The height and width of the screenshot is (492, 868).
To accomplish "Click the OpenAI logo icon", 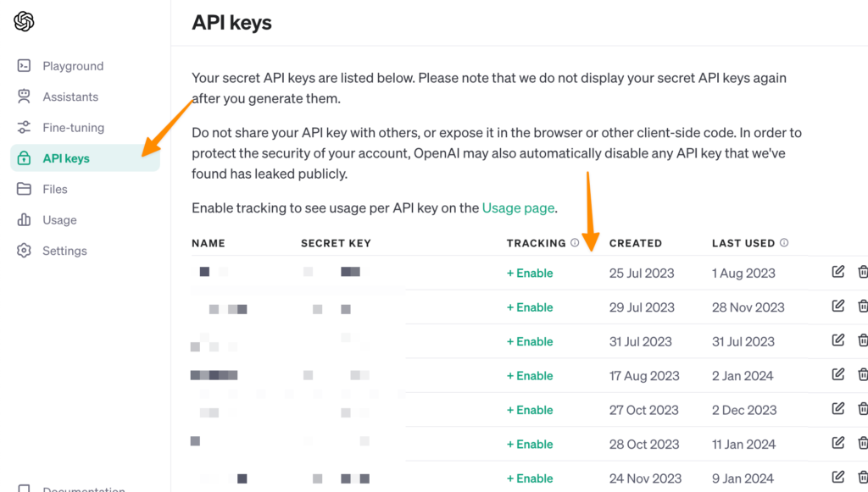I will tap(24, 22).
